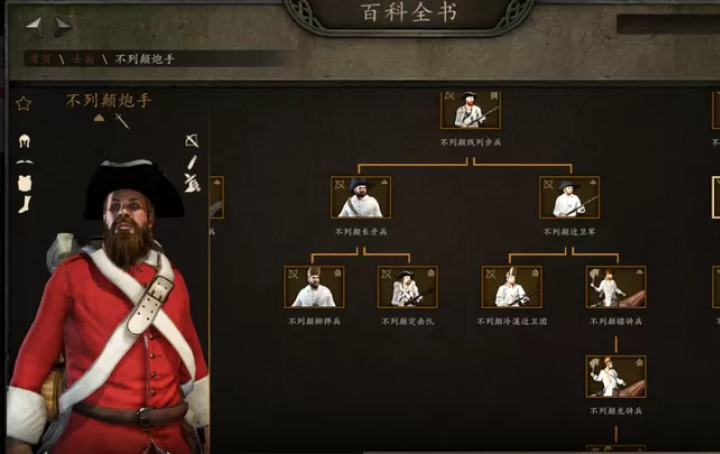Open the 不列颠线列步兵 troop node
The height and width of the screenshot is (454, 720).
pos(471,110)
